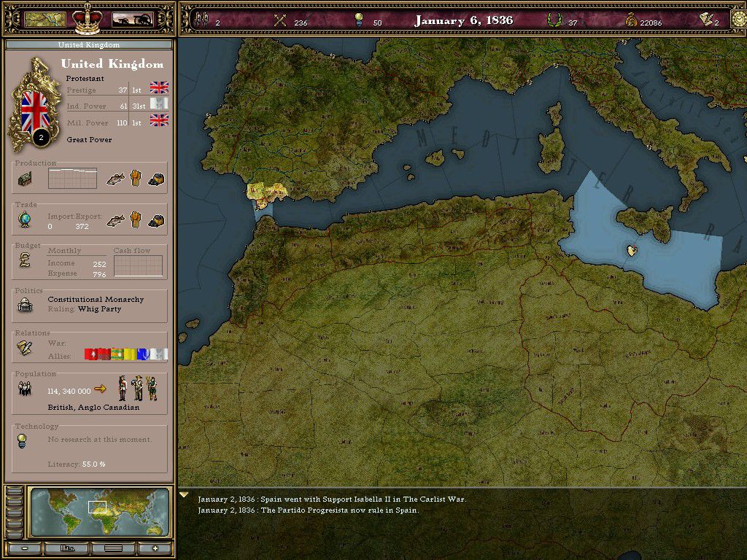The width and height of the screenshot is (747, 560).
Task: Click 'Constitutional Monarchy' government text
Action: (96, 300)
